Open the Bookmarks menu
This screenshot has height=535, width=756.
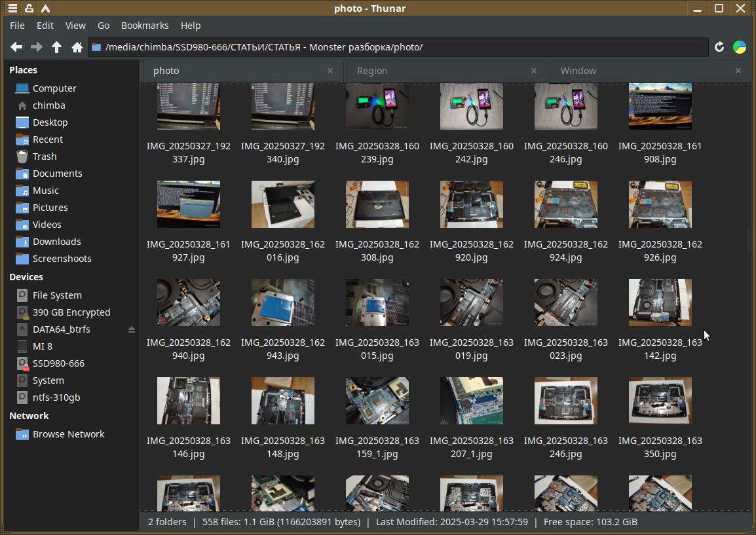tap(145, 26)
